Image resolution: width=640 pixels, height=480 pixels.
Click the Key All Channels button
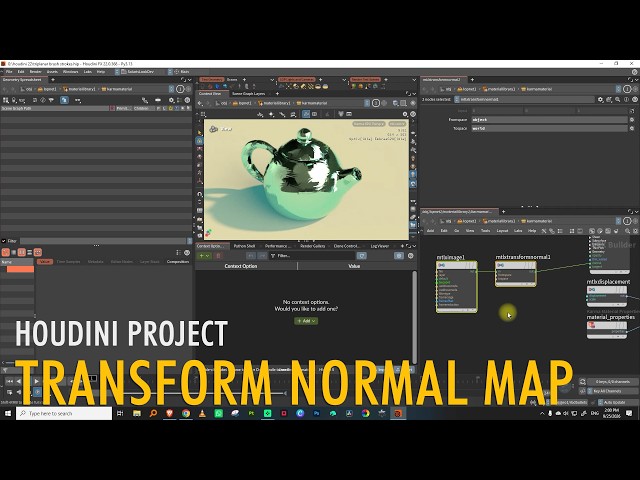click(613, 391)
